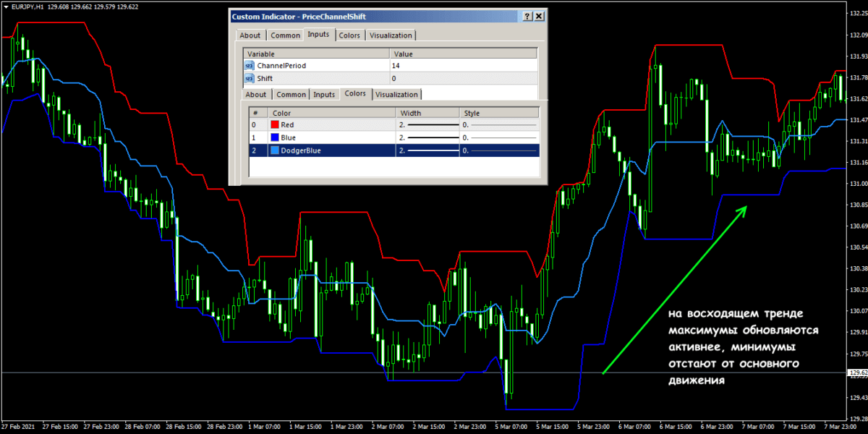
Task: Select the lower-row Inputs tab
Action: 324,95
